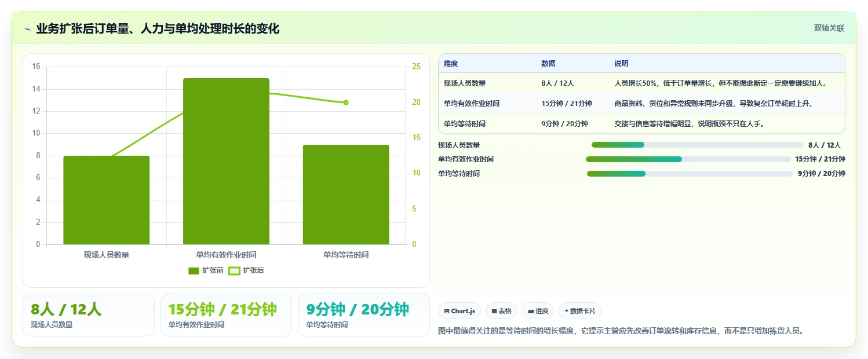Click the 单均有效作业时间 progress bar
The width and height of the screenshot is (868, 359).
(x=688, y=159)
